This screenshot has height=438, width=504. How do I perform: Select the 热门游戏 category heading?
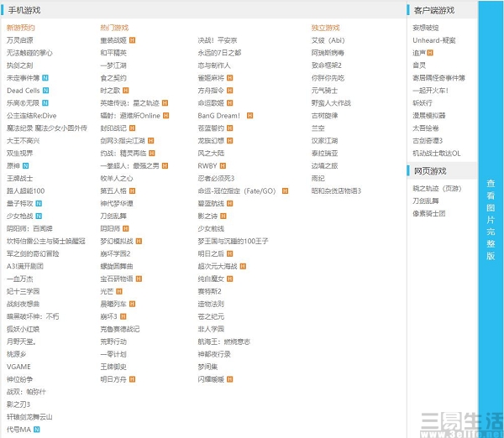(114, 28)
